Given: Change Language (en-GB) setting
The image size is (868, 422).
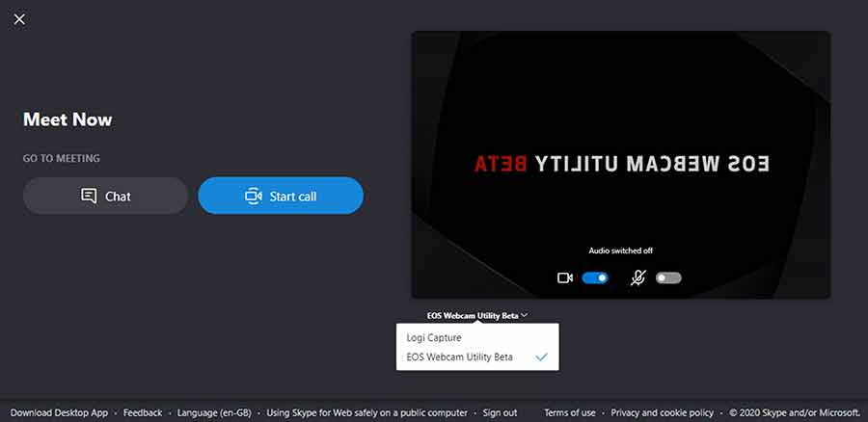Looking at the screenshot, I should pos(214,412).
